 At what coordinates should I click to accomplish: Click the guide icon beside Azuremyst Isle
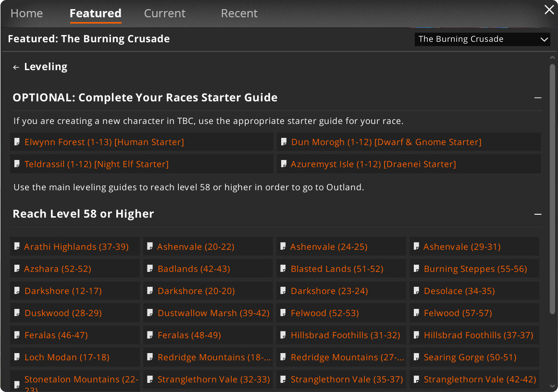pos(284,164)
